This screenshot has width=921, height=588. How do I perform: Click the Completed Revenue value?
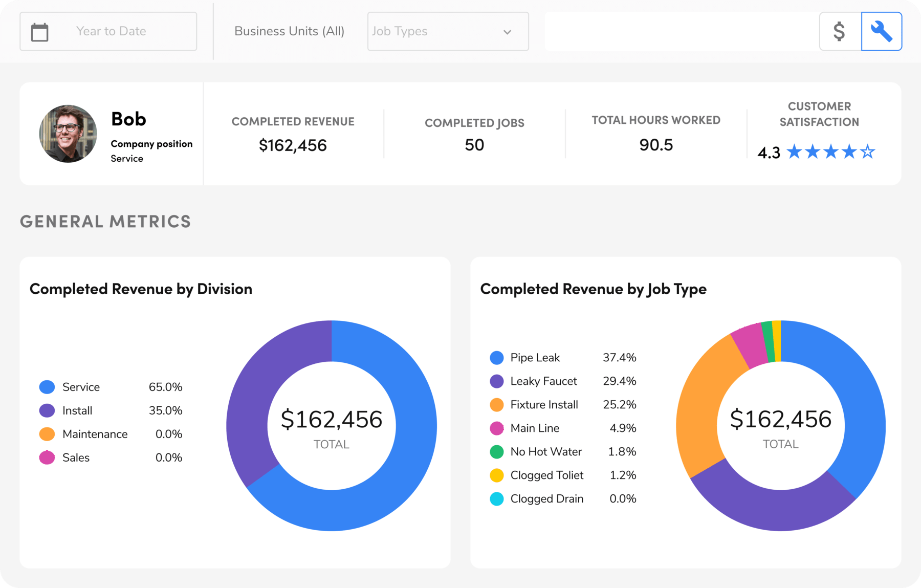point(293,145)
